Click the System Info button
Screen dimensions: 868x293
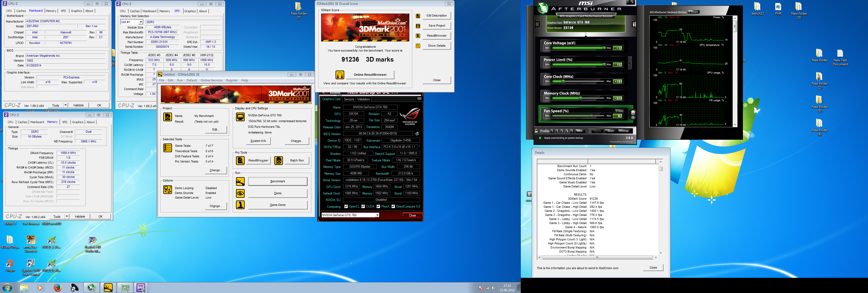[x=259, y=141]
